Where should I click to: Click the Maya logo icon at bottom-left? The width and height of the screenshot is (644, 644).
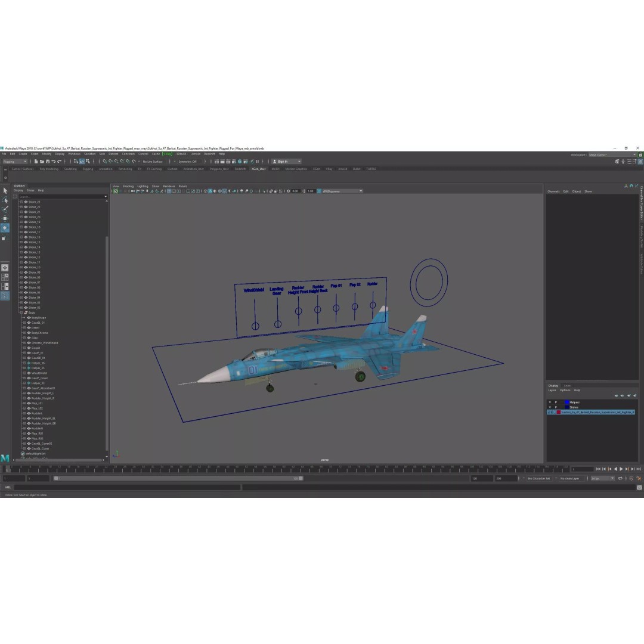[5, 458]
